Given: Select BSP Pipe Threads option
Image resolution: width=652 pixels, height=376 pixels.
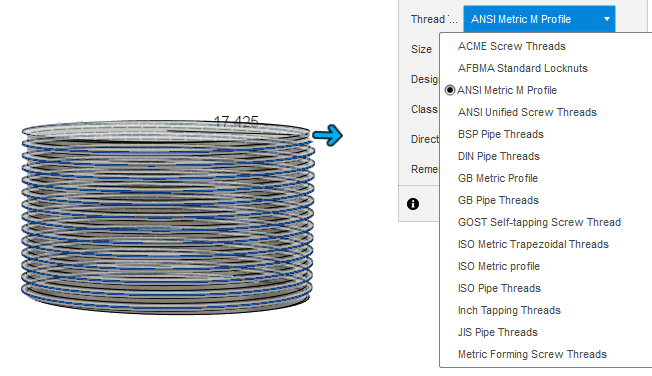Looking at the screenshot, I should pyautogui.click(x=501, y=134).
